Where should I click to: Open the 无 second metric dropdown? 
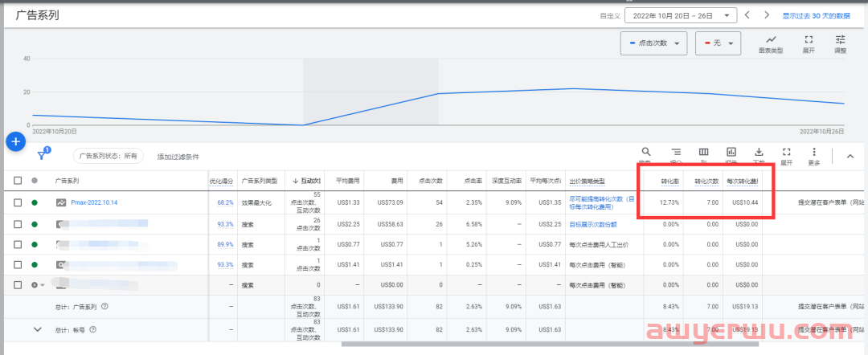[718, 43]
